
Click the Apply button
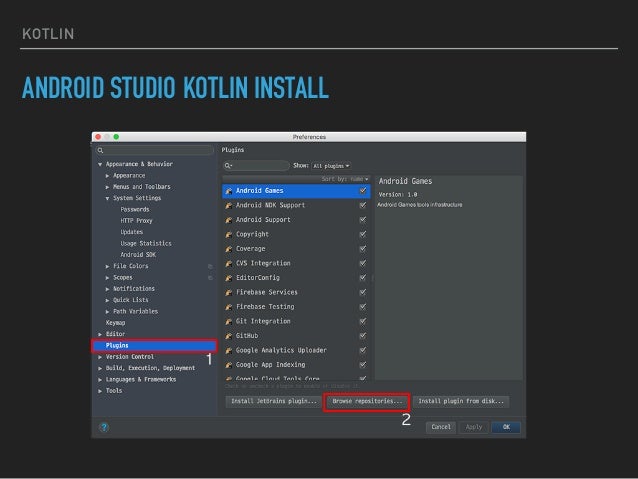point(474,427)
